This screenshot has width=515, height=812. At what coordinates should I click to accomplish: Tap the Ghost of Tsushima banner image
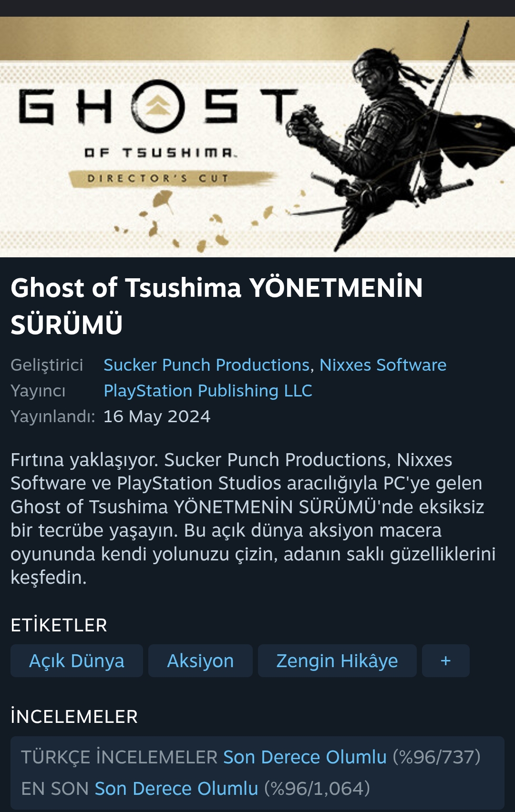tap(257, 137)
